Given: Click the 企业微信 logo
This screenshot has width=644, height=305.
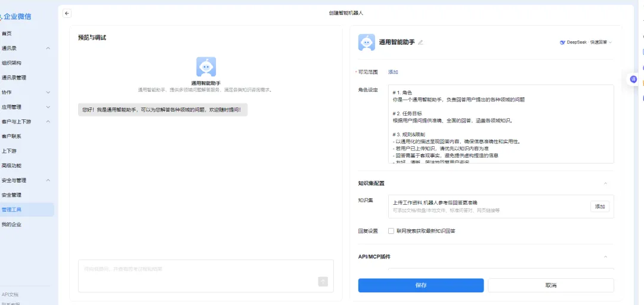Looking at the screenshot, I should point(16,17).
